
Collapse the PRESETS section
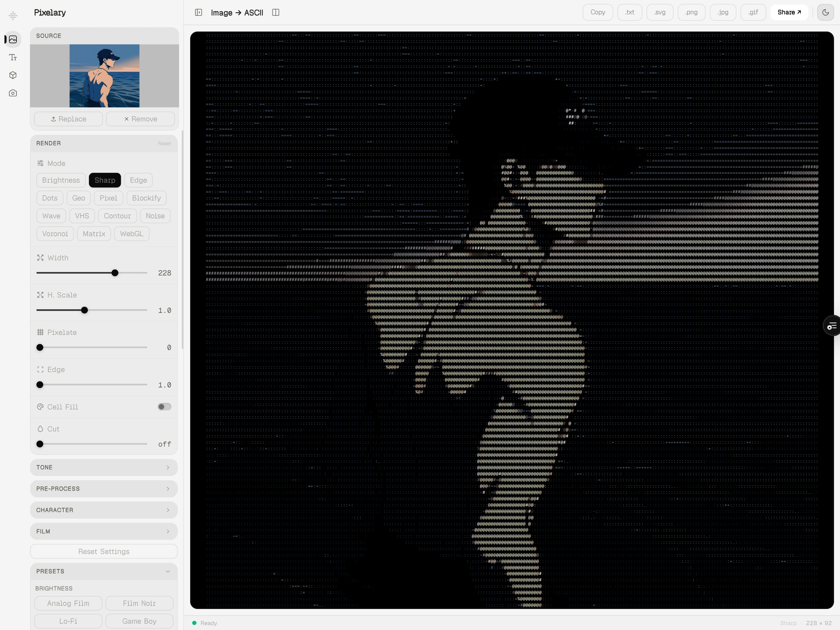click(x=104, y=571)
